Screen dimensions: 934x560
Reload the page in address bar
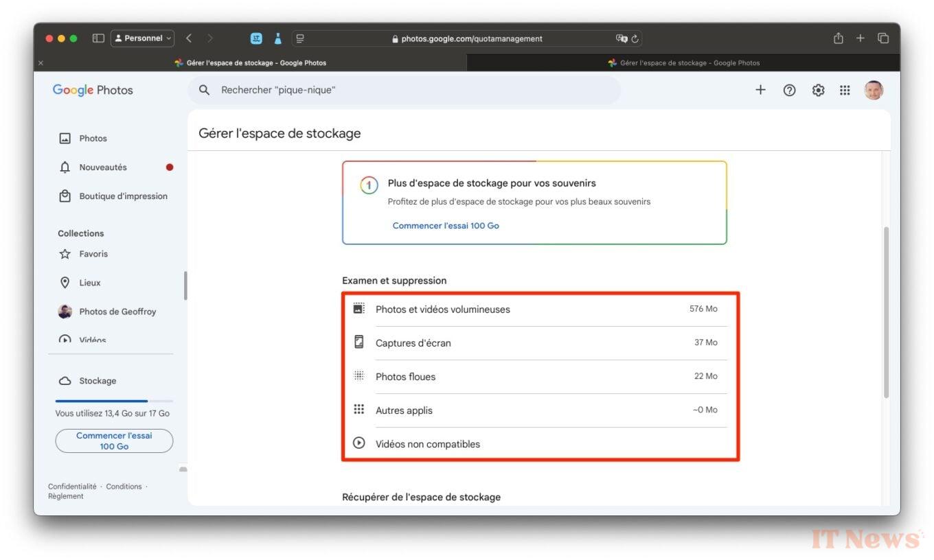pos(635,39)
